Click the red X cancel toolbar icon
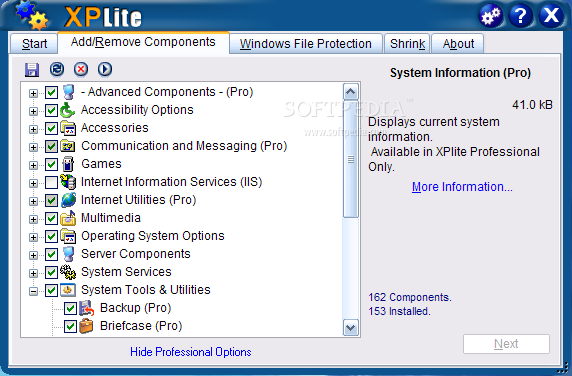Image resolution: width=572 pixels, height=376 pixels. (81, 69)
